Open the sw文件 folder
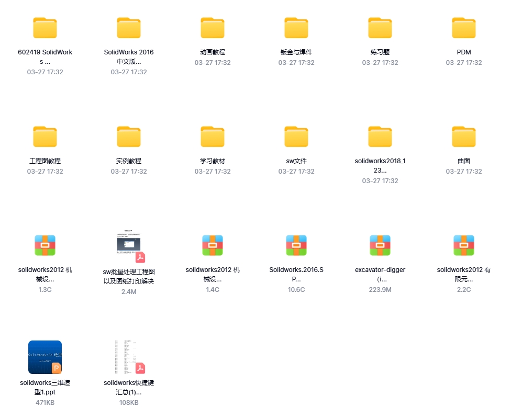Viewport: 511px width, 420px height. (x=296, y=137)
